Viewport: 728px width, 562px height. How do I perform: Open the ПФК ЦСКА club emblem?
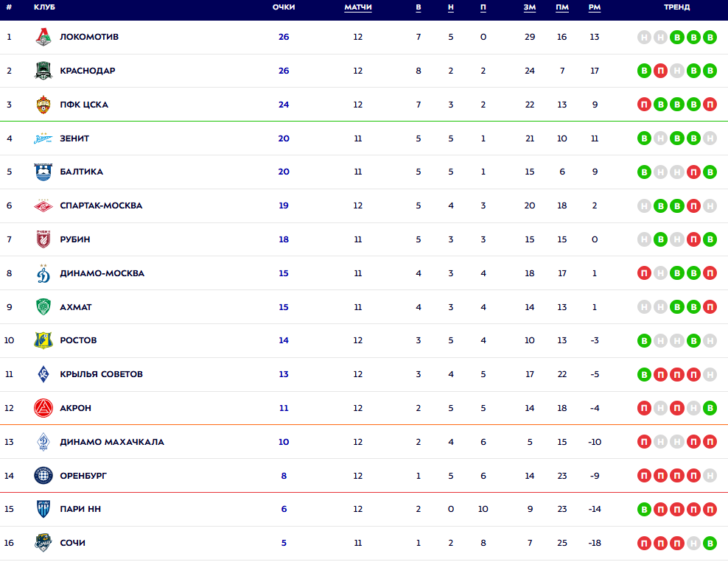(44, 105)
